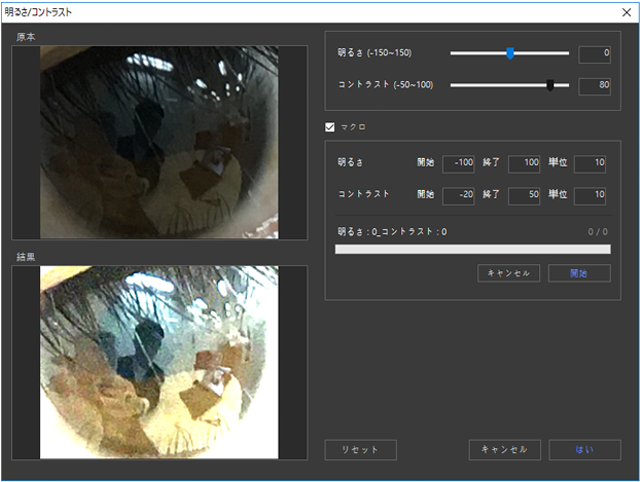
Task: Click the コントラスト 単位 field
Action: (x=590, y=194)
